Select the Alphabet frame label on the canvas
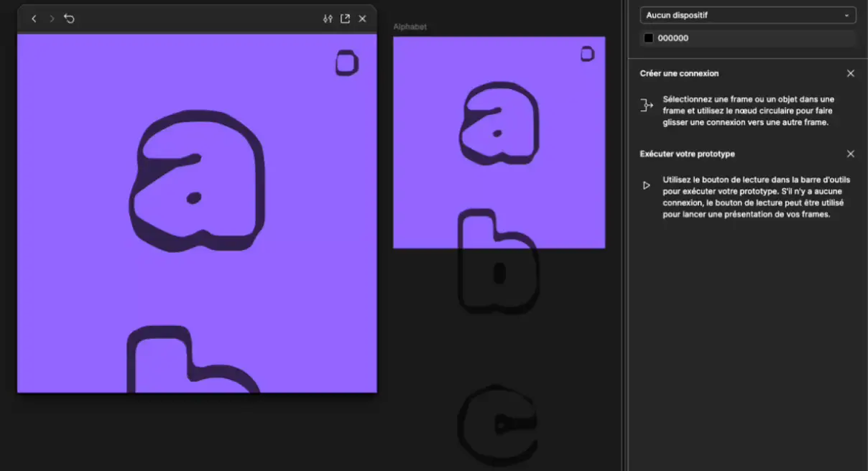Screen dimensions: 868x471 [410, 27]
